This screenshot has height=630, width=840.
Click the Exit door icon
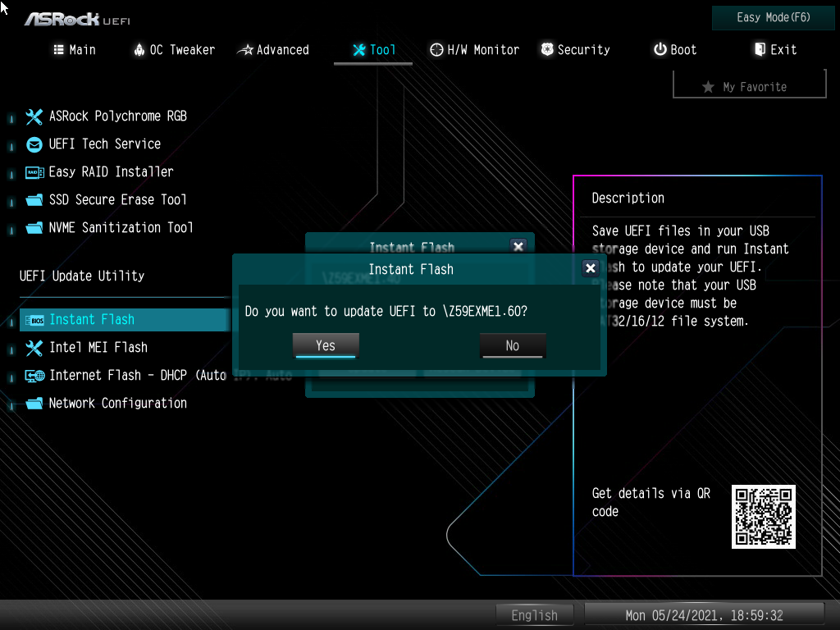(x=760, y=49)
